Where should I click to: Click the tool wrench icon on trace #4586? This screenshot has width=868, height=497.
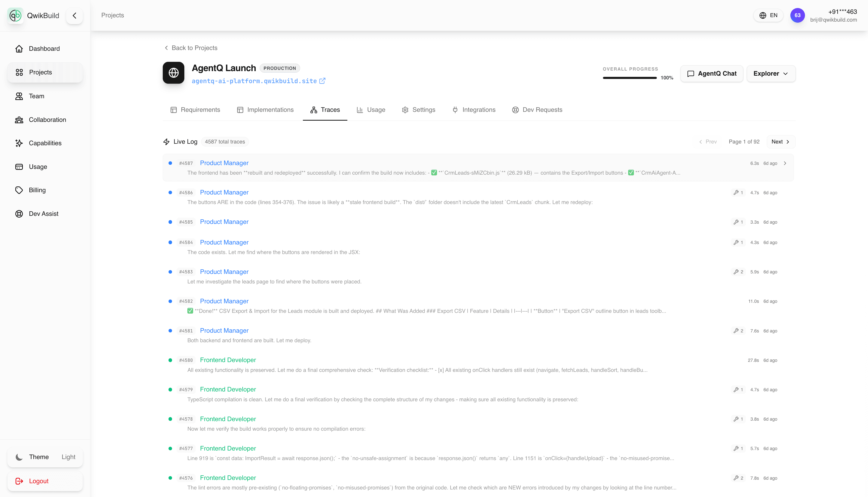(736, 192)
